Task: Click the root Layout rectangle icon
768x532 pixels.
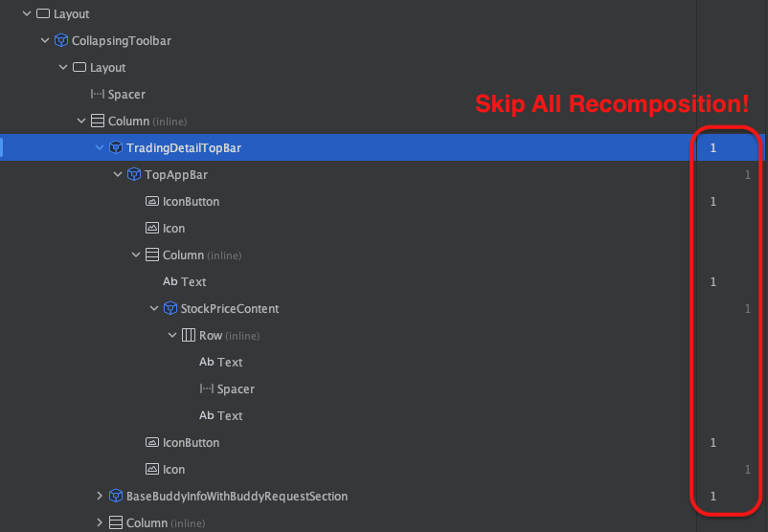Action: pyautogui.click(x=43, y=13)
